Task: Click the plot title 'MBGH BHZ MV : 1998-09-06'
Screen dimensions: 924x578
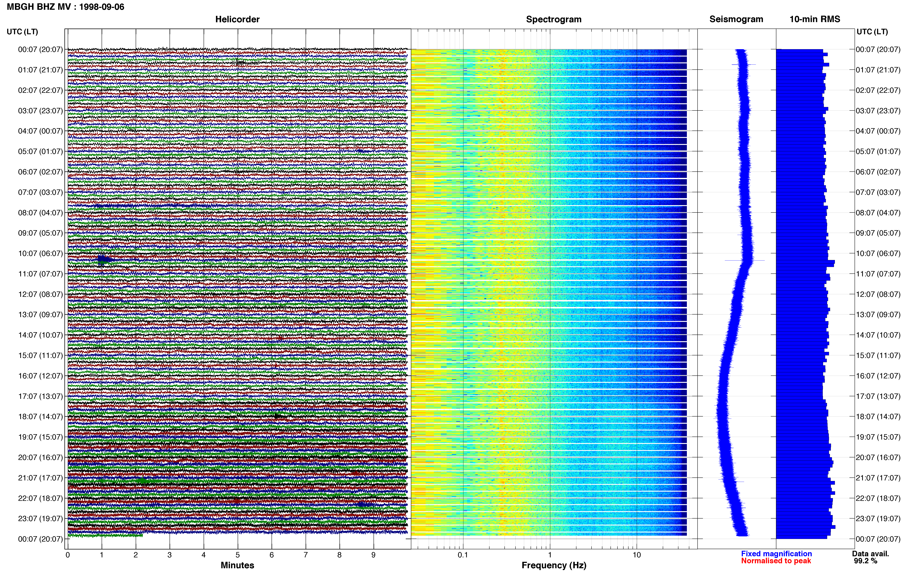Action: (65, 7)
